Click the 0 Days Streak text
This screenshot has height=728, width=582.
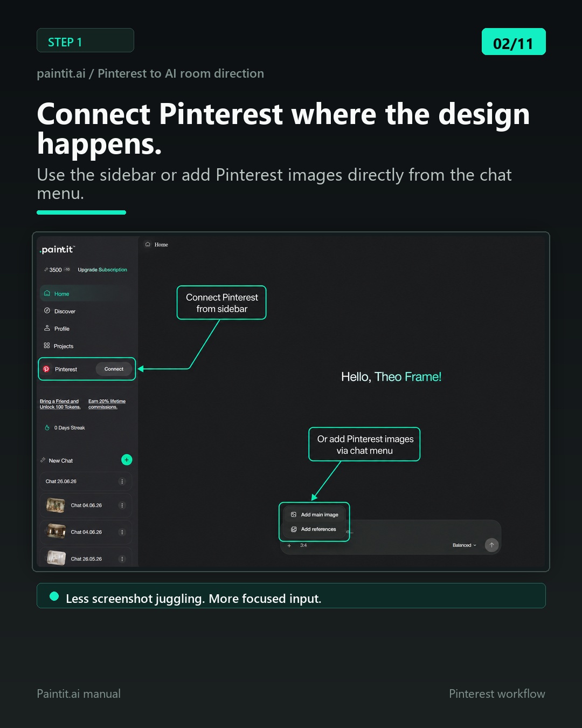pos(70,428)
